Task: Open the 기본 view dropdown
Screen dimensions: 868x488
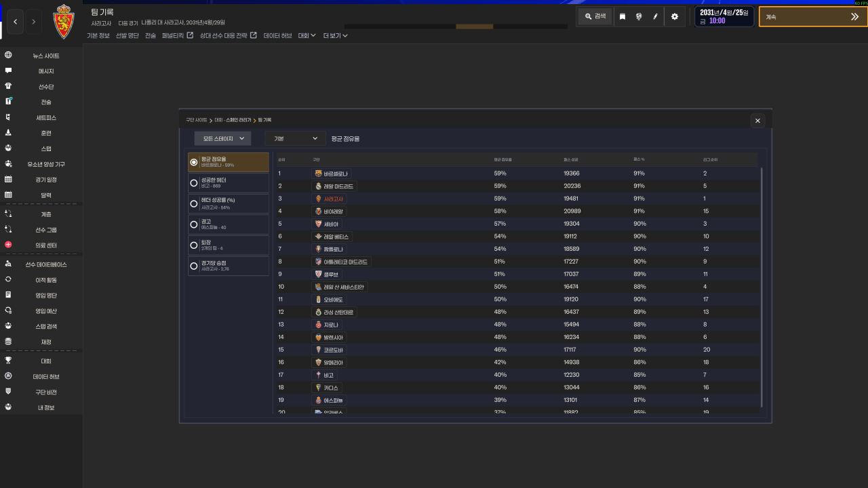Action: [x=296, y=138]
